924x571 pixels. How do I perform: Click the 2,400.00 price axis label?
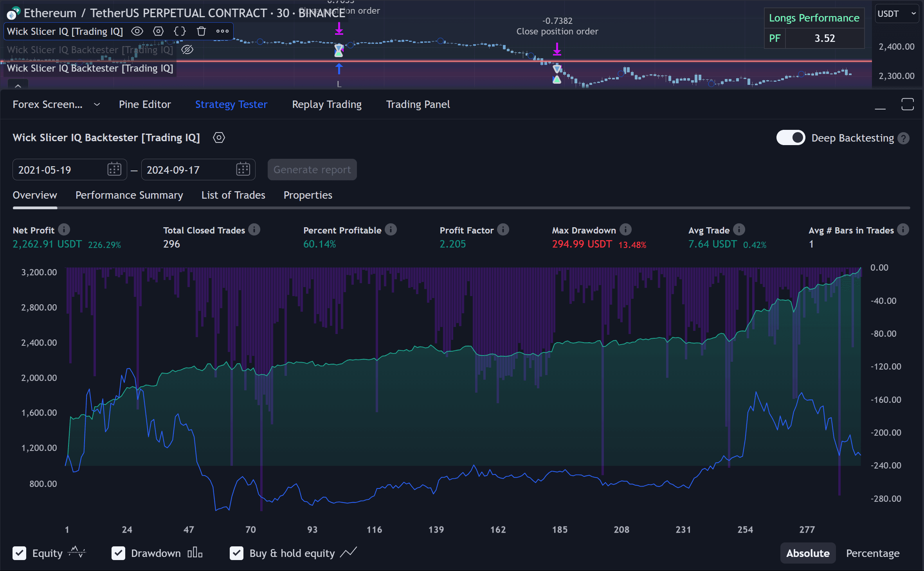point(897,47)
